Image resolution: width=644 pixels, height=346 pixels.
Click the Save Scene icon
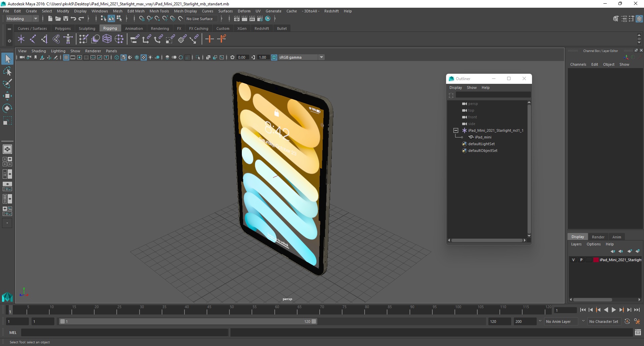(66, 19)
